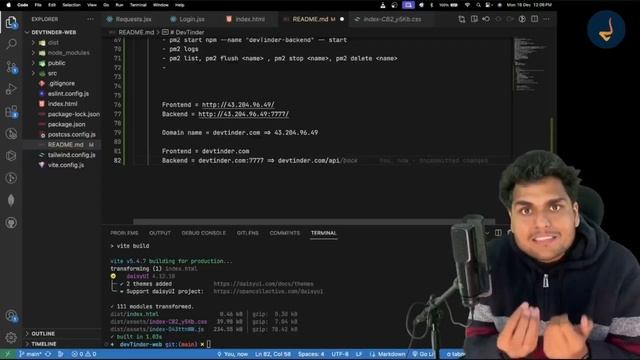
Task: Open the Help menu
Action: pyautogui.click(x=180, y=5)
